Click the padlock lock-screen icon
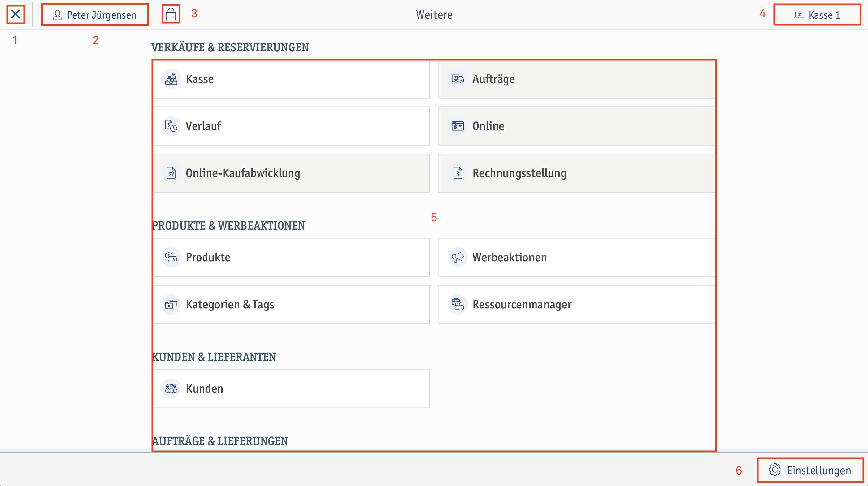This screenshot has height=486, width=868. tap(171, 14)
